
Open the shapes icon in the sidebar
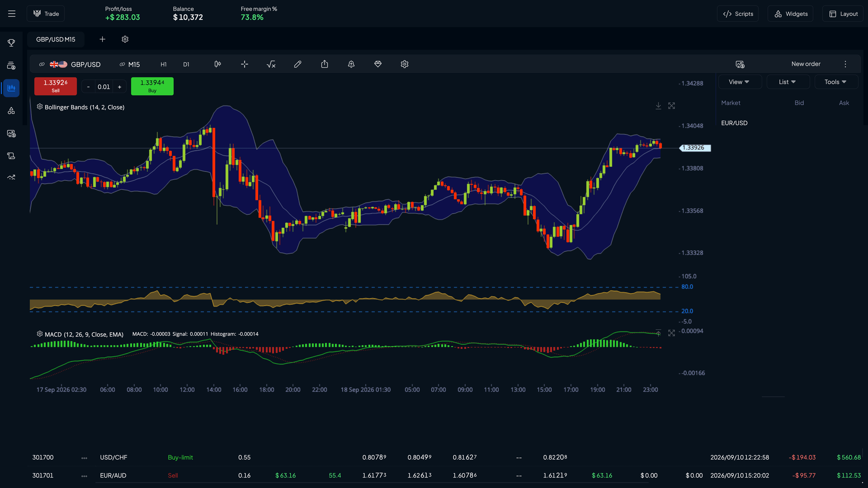pos(11,111)
